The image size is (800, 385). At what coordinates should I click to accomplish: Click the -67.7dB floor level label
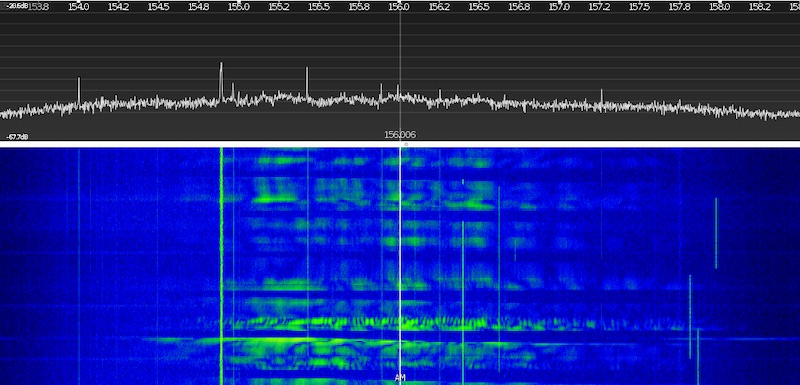(17, 137)
